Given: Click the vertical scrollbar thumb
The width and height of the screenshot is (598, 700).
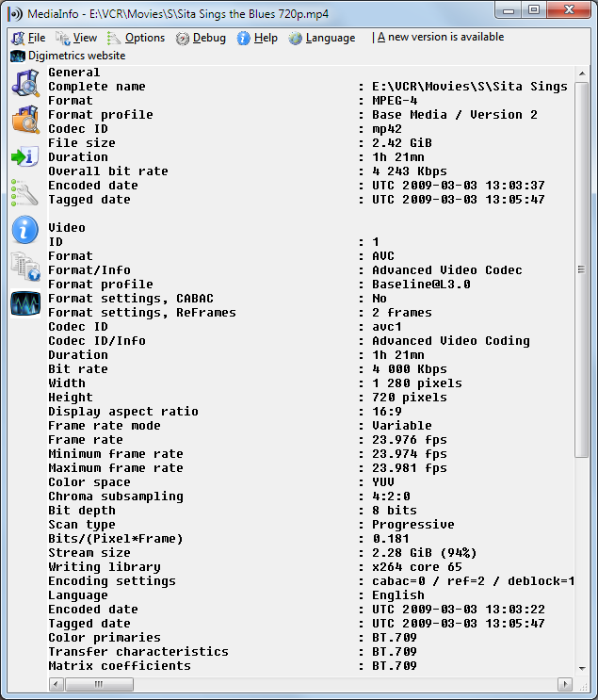Looking at the screenshot, I should pos(582,269).
